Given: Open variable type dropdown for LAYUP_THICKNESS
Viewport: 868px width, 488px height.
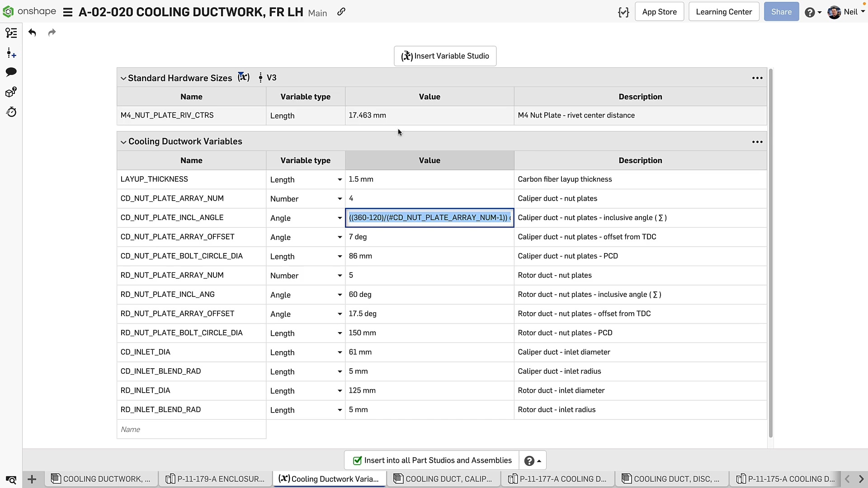Looking at the screenshot, I should 340,180.
